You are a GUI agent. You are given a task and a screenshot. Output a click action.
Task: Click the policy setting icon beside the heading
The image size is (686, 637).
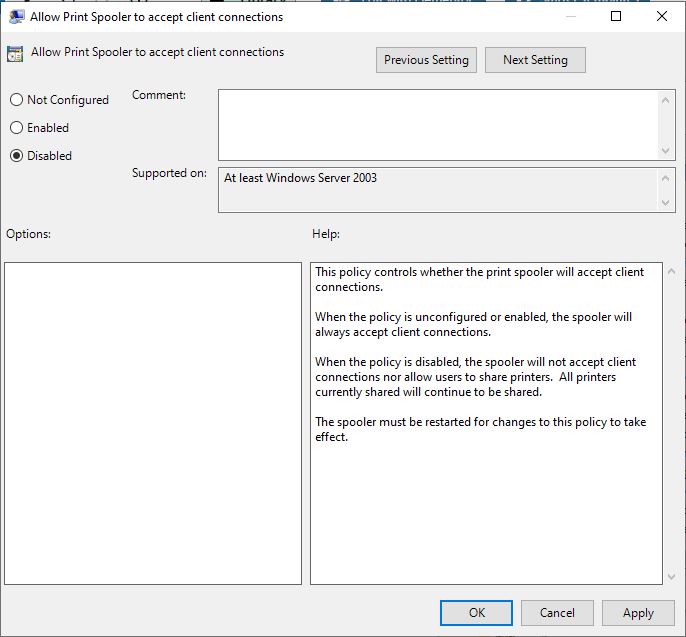point(15,54)
